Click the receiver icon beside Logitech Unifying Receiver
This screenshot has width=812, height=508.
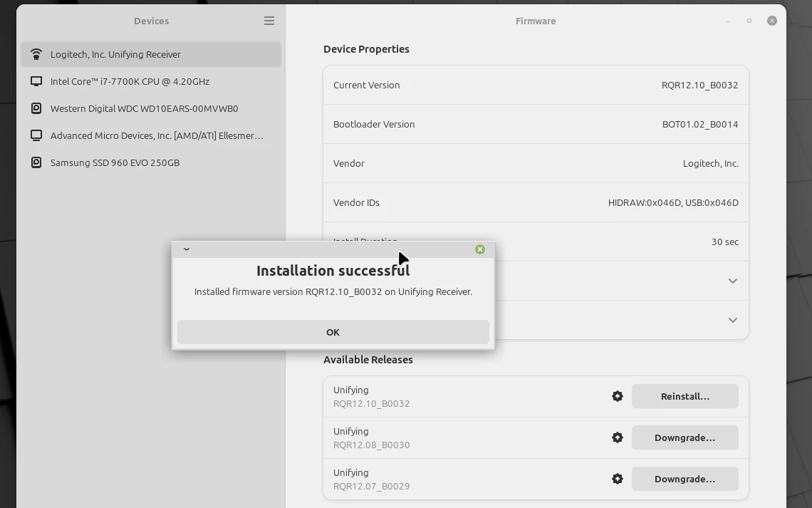(x=36, y=54)
